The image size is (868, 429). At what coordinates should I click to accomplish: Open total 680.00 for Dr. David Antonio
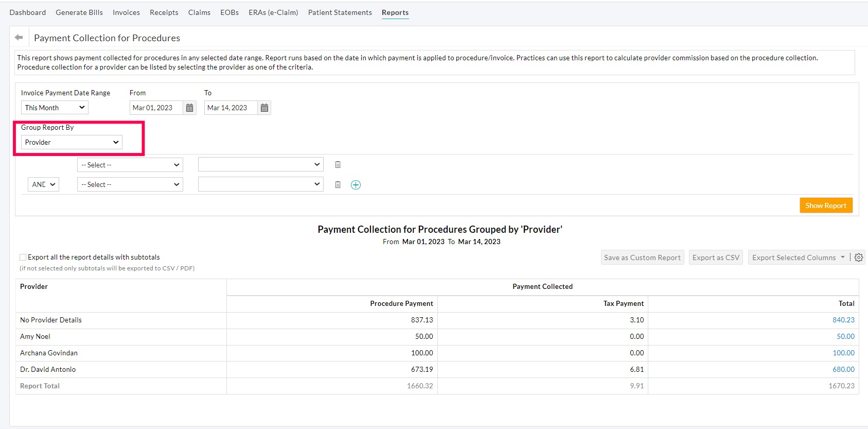point(843,369)
